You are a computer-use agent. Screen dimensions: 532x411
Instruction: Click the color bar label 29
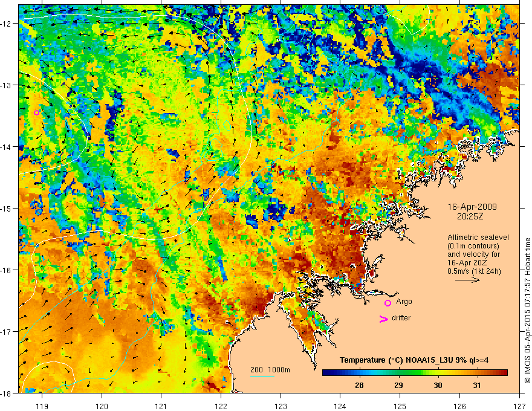398,385
